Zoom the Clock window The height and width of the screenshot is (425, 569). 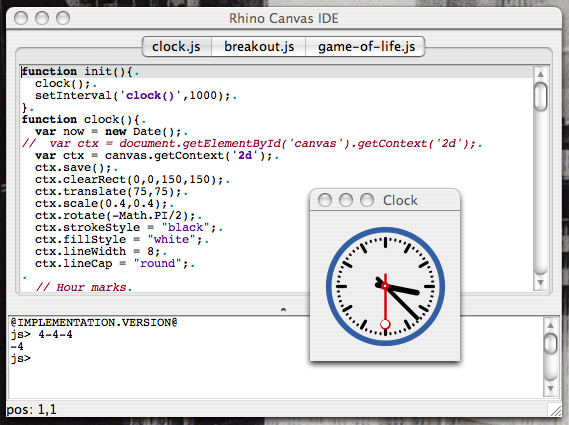click(367, 200)
